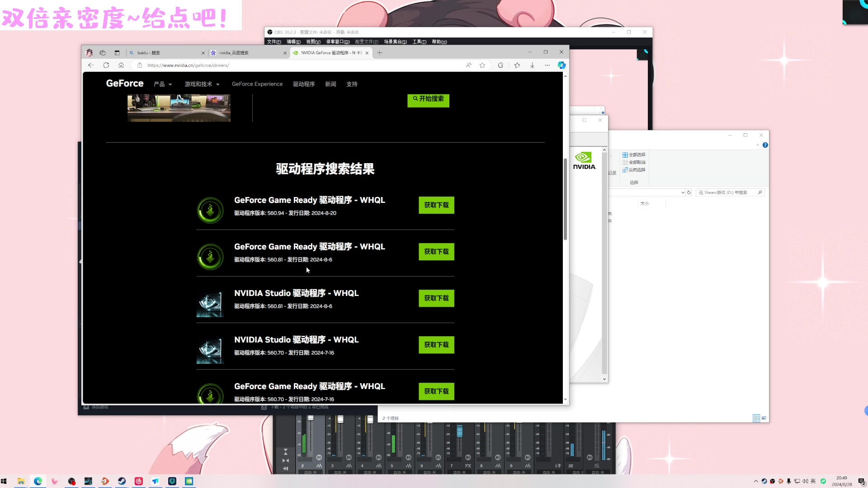This screenshot has height=488, width=868.
Task: Reload the NVIDIA drivers page
Action: (x=106, y=65)
